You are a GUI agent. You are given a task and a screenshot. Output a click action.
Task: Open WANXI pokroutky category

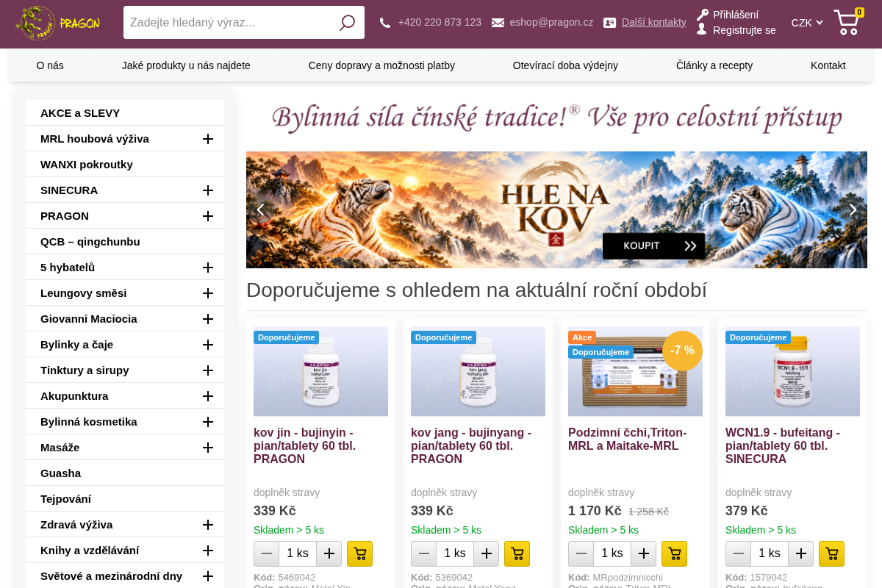click(x=125, y=165)
